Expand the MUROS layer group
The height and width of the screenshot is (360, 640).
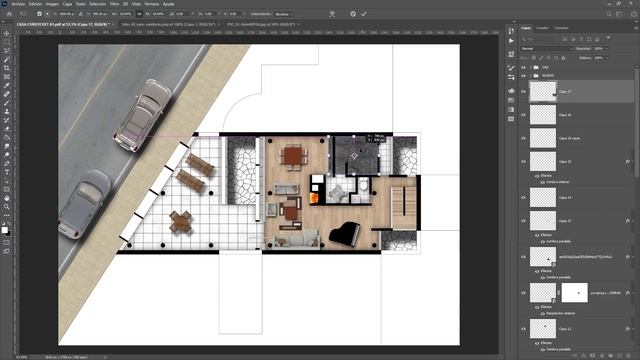[531, 76]
